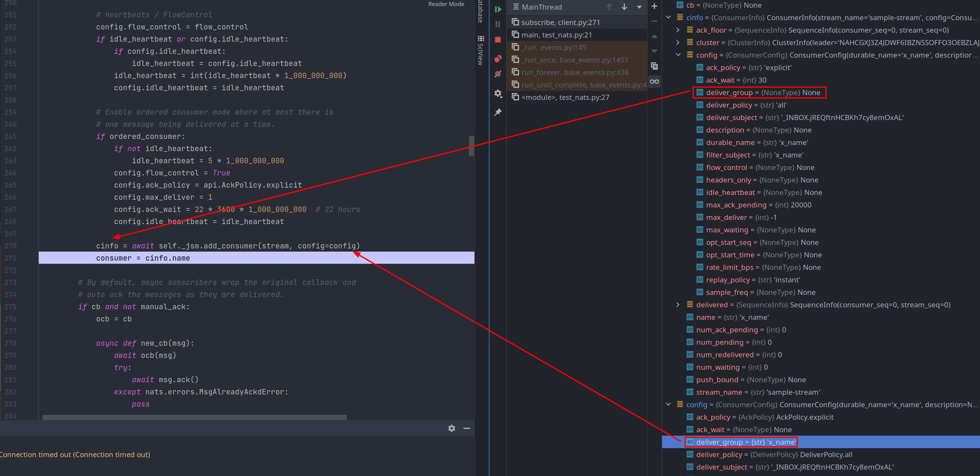The image size is (980, 476).
Task: Toggle the Mute Breakpoints icon
Action: (x=498, y=74)
